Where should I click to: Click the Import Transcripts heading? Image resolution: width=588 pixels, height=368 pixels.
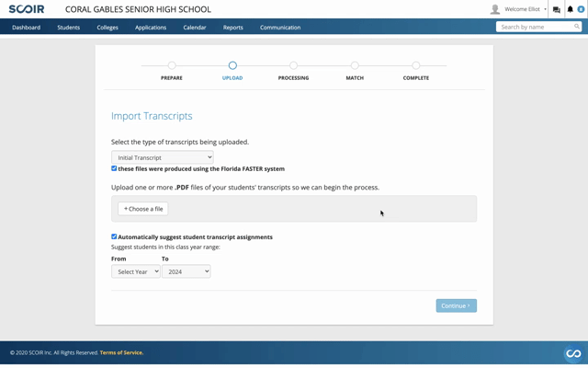(152, 116)
